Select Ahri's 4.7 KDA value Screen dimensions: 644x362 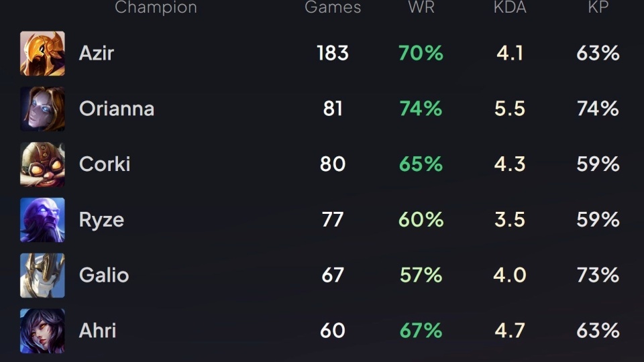(509, 330)
